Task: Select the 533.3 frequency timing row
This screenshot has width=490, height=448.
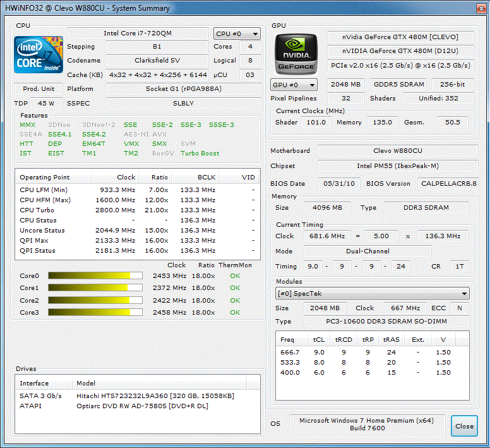Action: pos(372,363)
